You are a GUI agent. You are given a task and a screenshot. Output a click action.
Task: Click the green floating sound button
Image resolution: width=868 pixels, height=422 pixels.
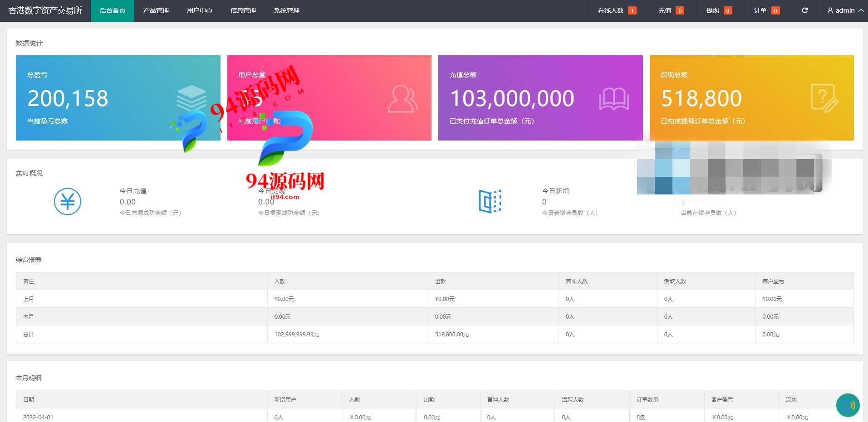coord(848,405)
